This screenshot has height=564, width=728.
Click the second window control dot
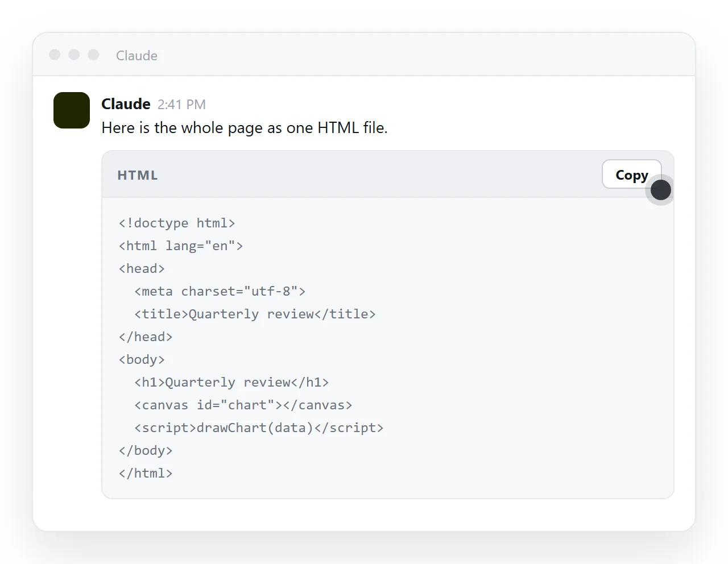(x=74, y=55)
